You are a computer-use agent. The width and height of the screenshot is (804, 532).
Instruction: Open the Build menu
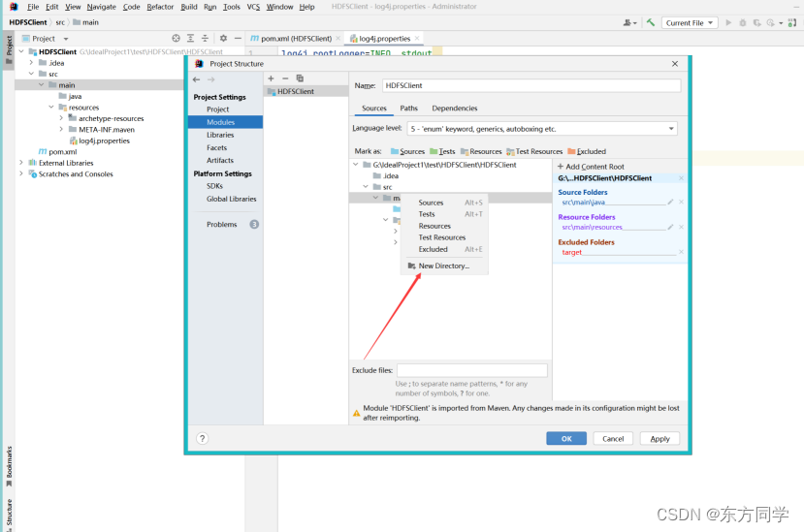[189, 7]
